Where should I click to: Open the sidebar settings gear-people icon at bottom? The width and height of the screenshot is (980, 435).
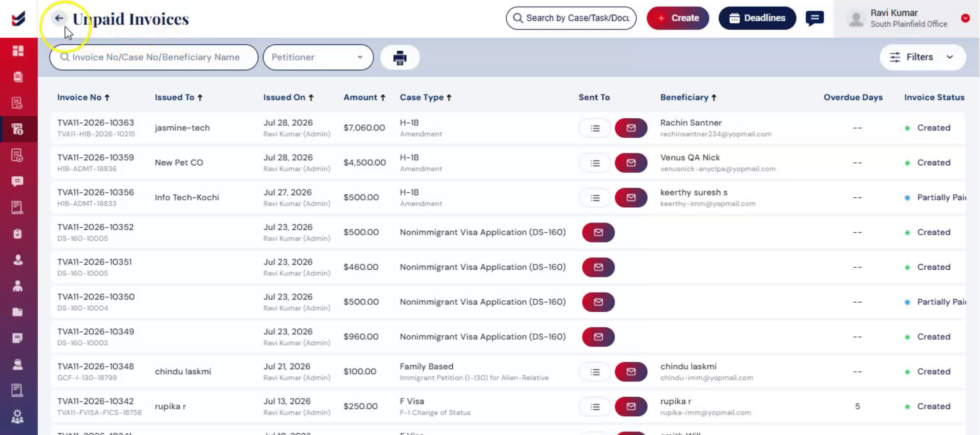[x=18, y=417]
